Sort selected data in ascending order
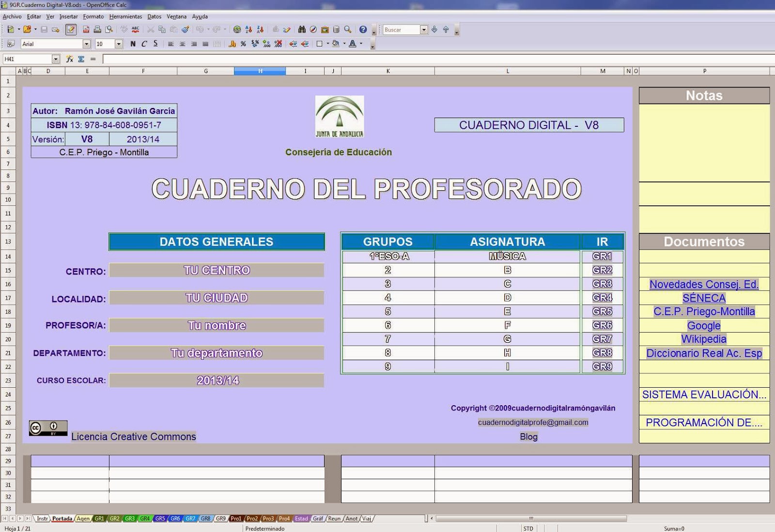This screenshot has width=775, height=532. [x=248, y=30]
